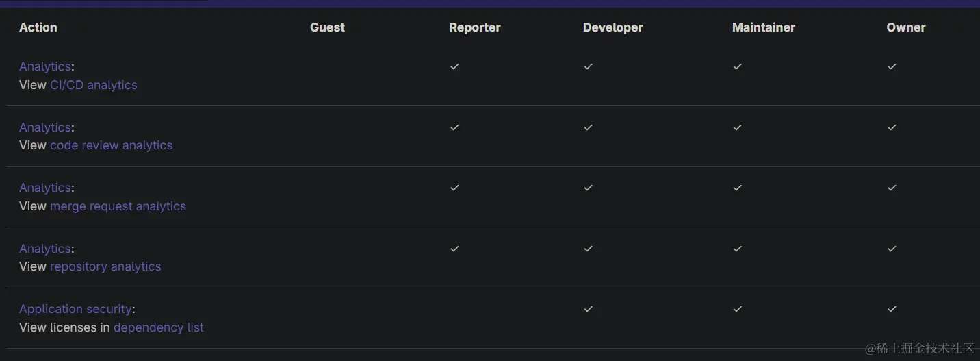Screen dimensions: 980x361
Task: Click Owner checkmark for CI/CD analytics row
Action: (892, 66)
